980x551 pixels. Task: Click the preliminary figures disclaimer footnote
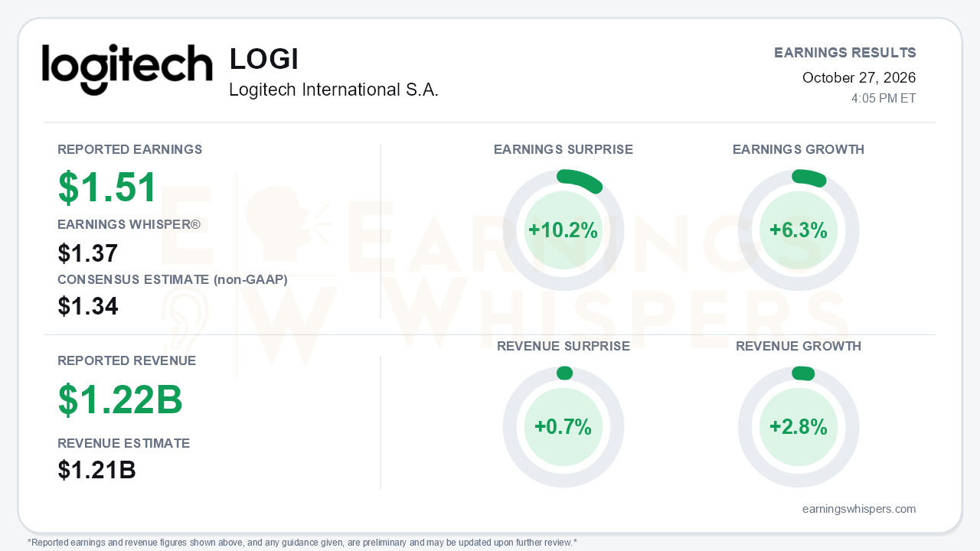pos(302,543)
